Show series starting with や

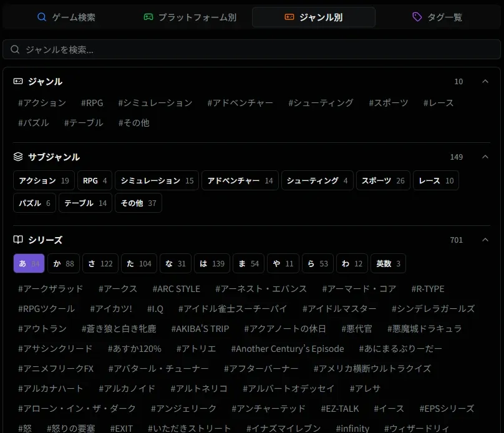(x=283, y=263)
